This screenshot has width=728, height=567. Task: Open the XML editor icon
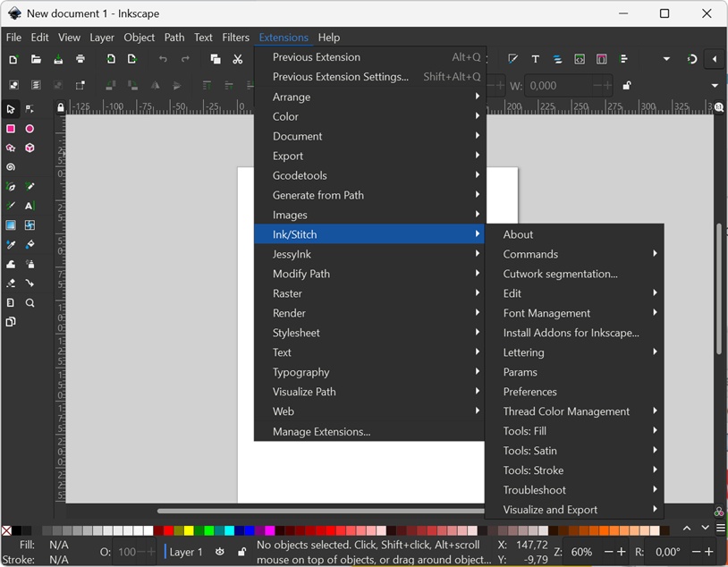(580, 59)
